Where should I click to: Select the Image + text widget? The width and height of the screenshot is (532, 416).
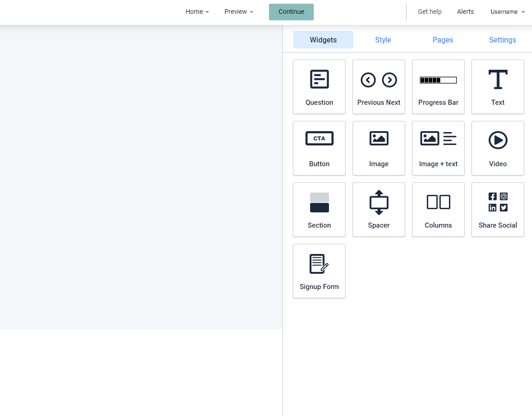point(438,148)
